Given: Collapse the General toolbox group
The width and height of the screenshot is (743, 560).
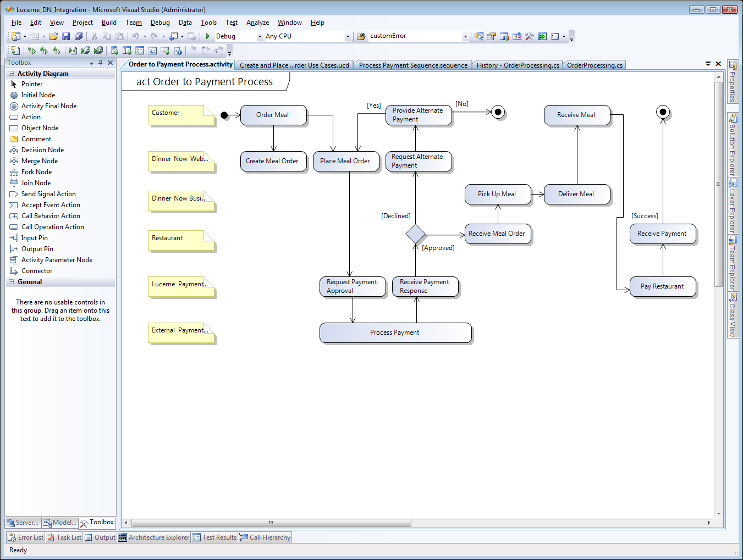Looking at the screenshot, I should click(x=11, y=282).
